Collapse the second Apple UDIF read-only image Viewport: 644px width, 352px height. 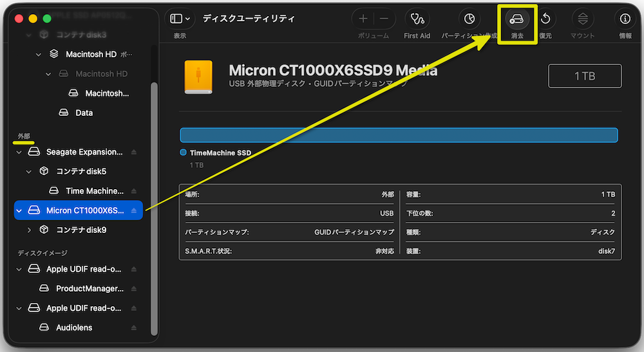coord(19,308)
